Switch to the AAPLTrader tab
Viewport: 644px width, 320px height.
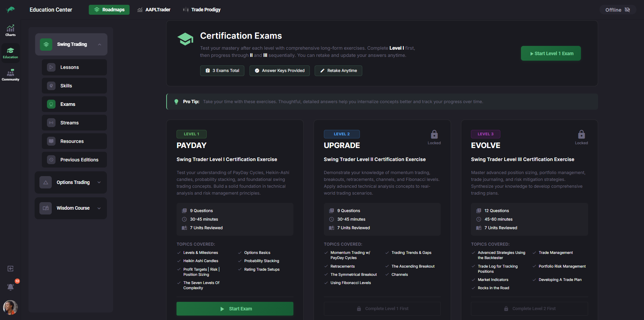pos(154,10)
